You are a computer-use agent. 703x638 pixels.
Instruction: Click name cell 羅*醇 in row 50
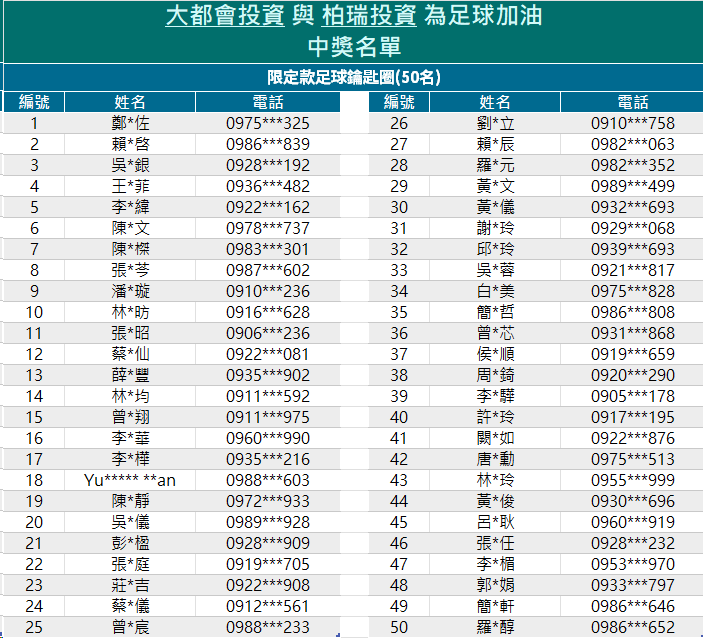click(x=495, y=627)
